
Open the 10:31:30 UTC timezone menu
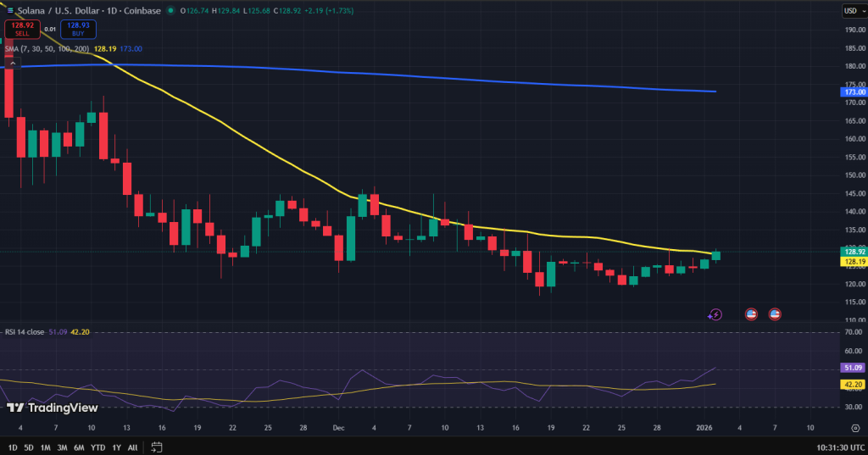[x=840, y=447]
